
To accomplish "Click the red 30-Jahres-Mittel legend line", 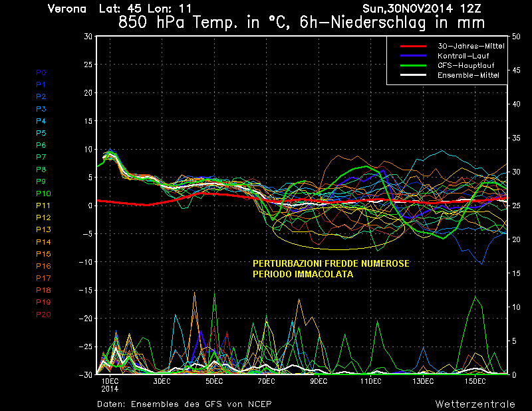I will [413, 46].
